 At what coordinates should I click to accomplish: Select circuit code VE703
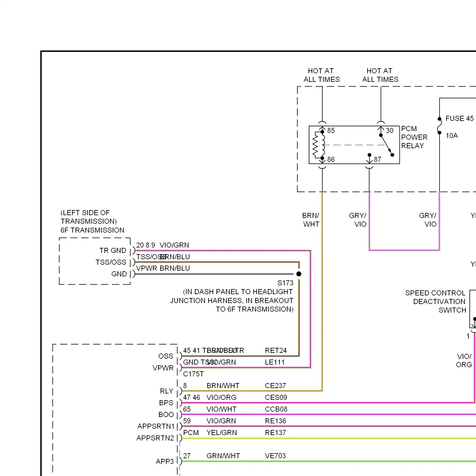tap(275, 456)
